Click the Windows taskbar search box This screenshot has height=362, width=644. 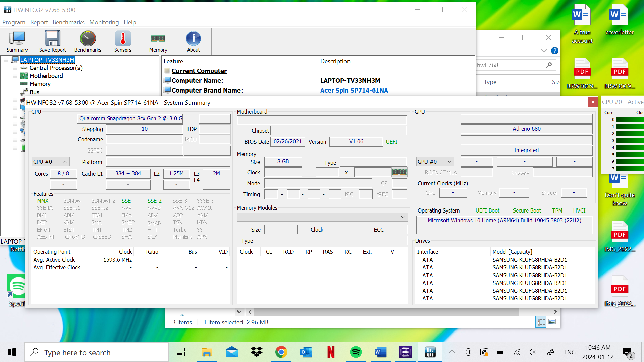coord(97,352)
